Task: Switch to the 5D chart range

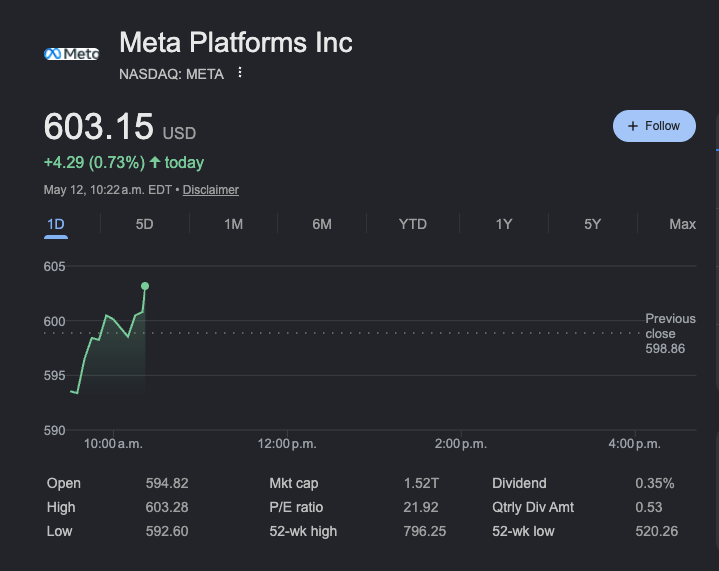Action: pyautogui.click(x=144, y=224)
